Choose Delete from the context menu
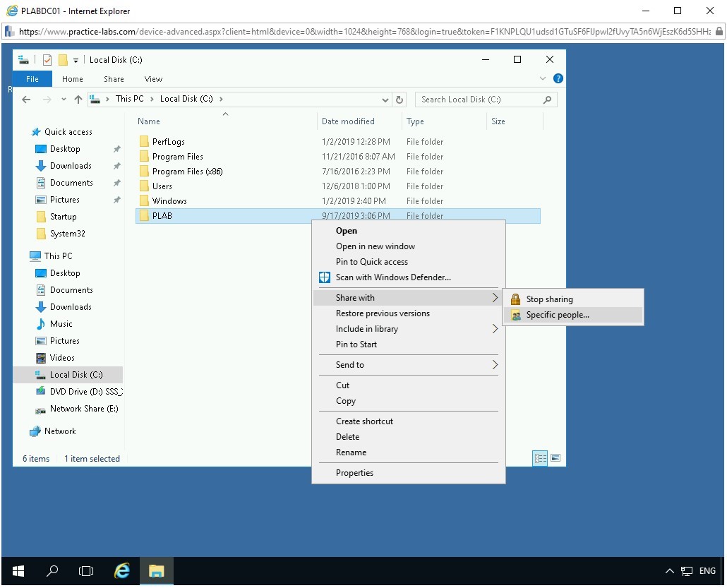Viewport: 727px width, 588px height. [347, 437]
